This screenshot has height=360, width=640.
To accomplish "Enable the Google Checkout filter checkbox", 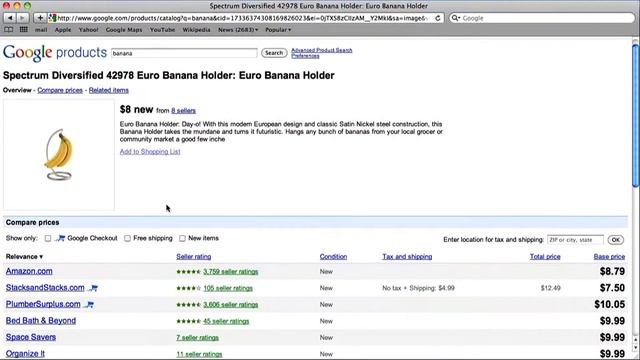I will (x=48, y=238).
